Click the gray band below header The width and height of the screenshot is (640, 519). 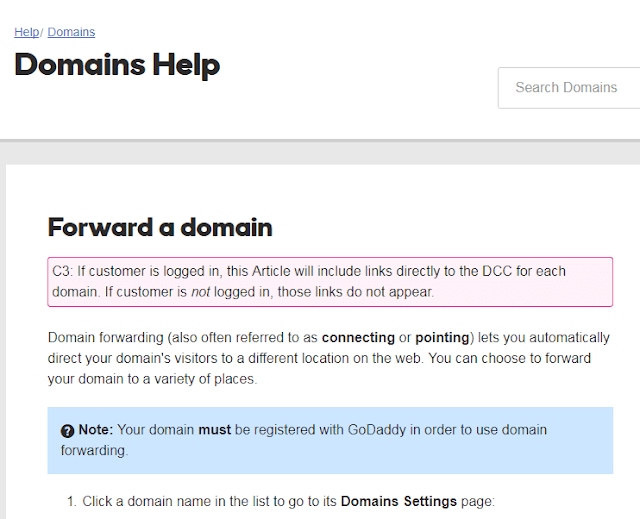320,152
